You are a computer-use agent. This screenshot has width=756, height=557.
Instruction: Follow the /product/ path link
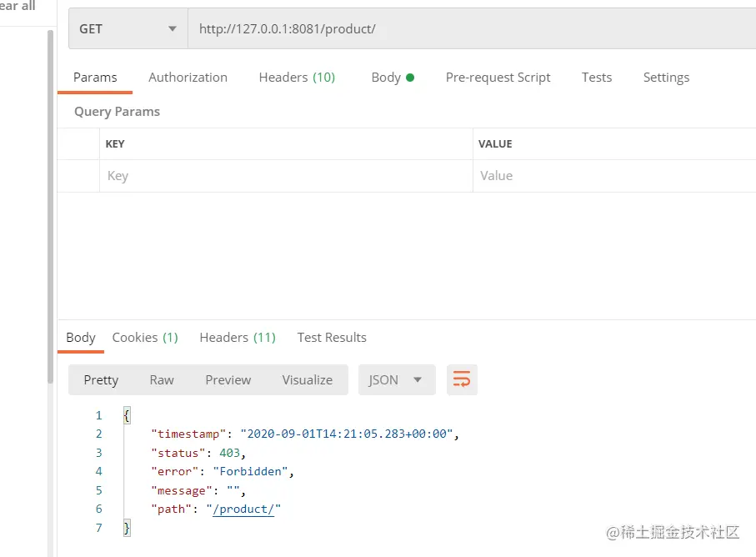243,509
